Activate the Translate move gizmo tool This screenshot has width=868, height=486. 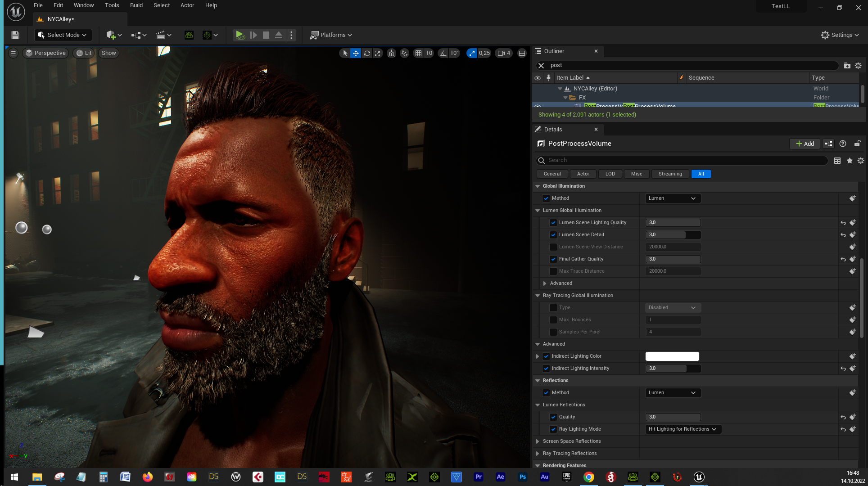coord(356,53)
